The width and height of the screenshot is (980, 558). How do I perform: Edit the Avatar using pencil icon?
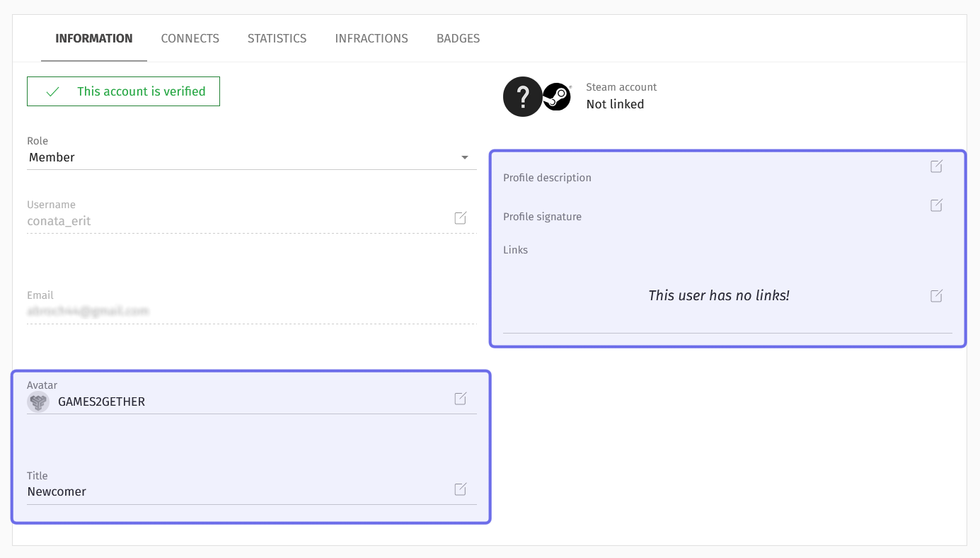click(461, 399)
